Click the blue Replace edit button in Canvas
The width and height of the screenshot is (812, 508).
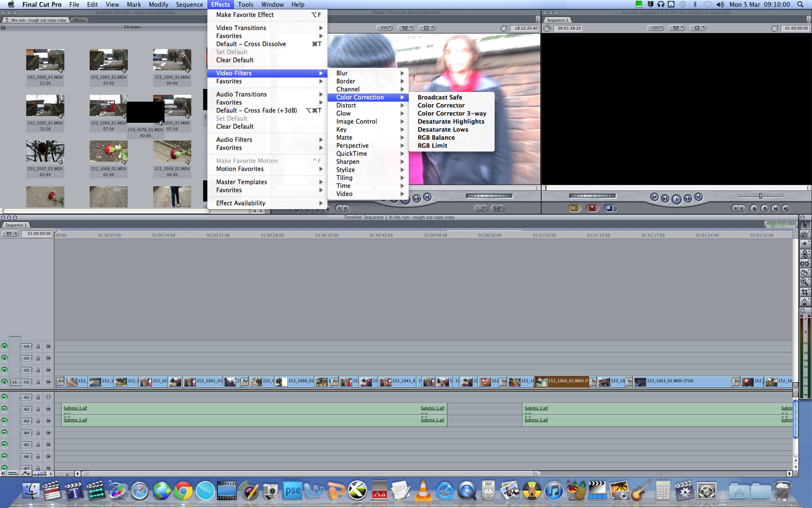click(611, 208)
